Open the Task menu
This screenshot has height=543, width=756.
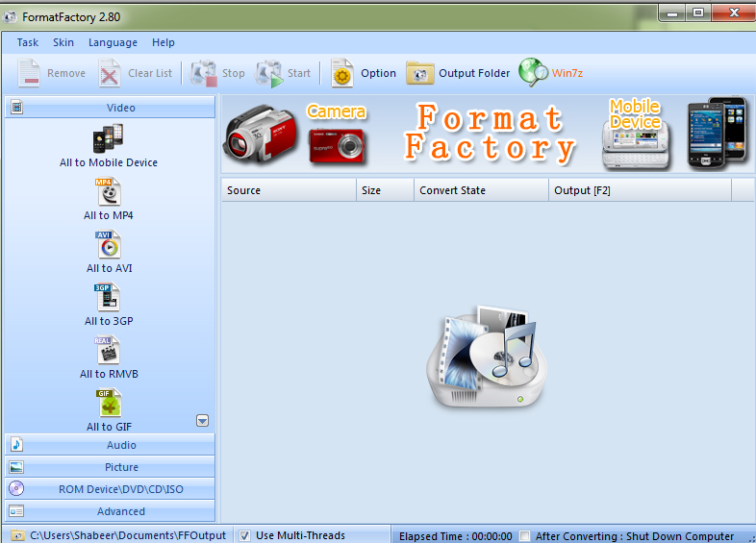click(x=28, y=42)
